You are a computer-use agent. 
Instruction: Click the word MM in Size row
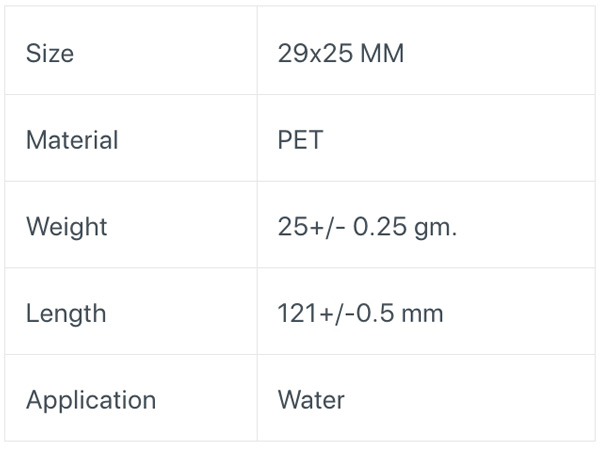click(382, 53)
